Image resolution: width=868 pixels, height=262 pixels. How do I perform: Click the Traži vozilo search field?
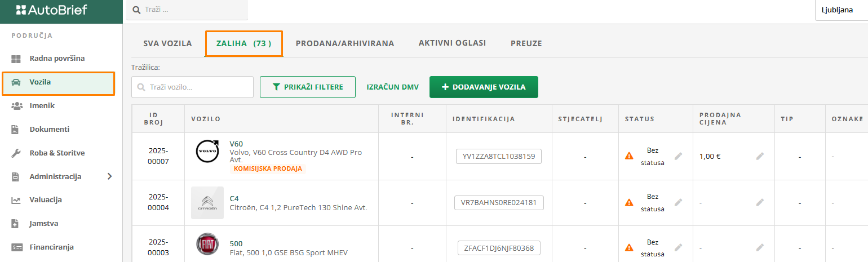pyautogui.click(x=192, y=87)
